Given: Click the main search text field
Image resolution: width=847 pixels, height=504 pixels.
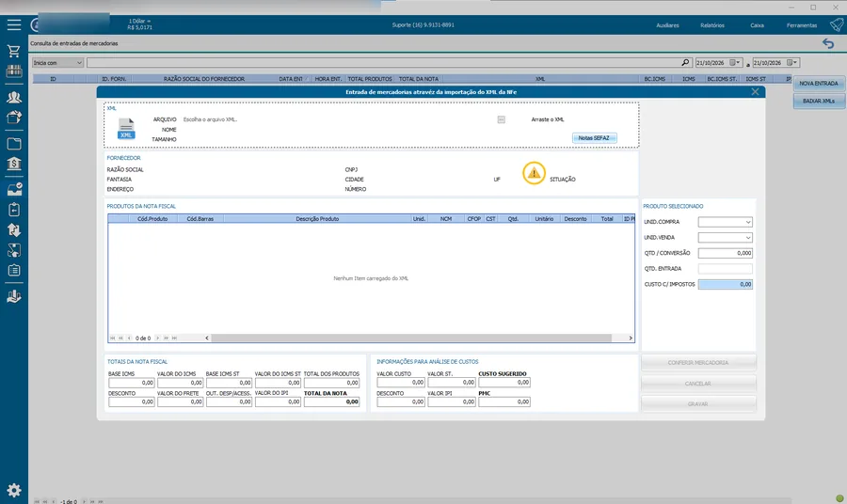Looking at the screenshot, I should pos(384,63).
